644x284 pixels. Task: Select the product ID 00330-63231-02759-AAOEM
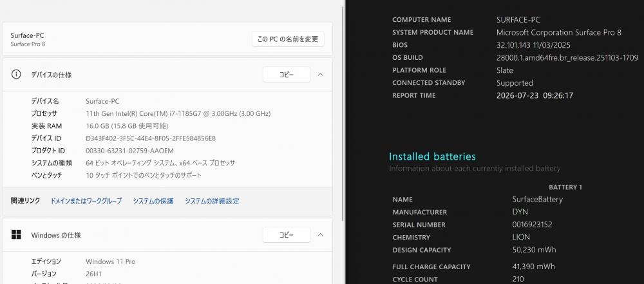click(x=129, y=151)
